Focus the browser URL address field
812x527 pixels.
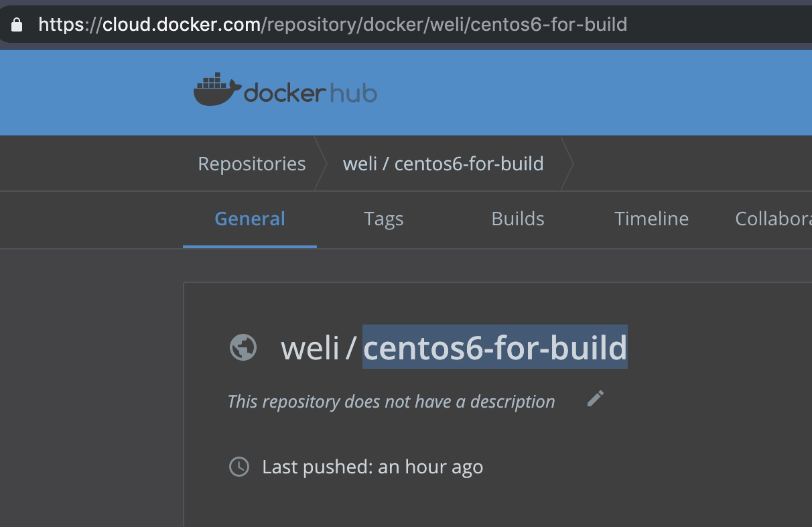click(x=402, y=25)
